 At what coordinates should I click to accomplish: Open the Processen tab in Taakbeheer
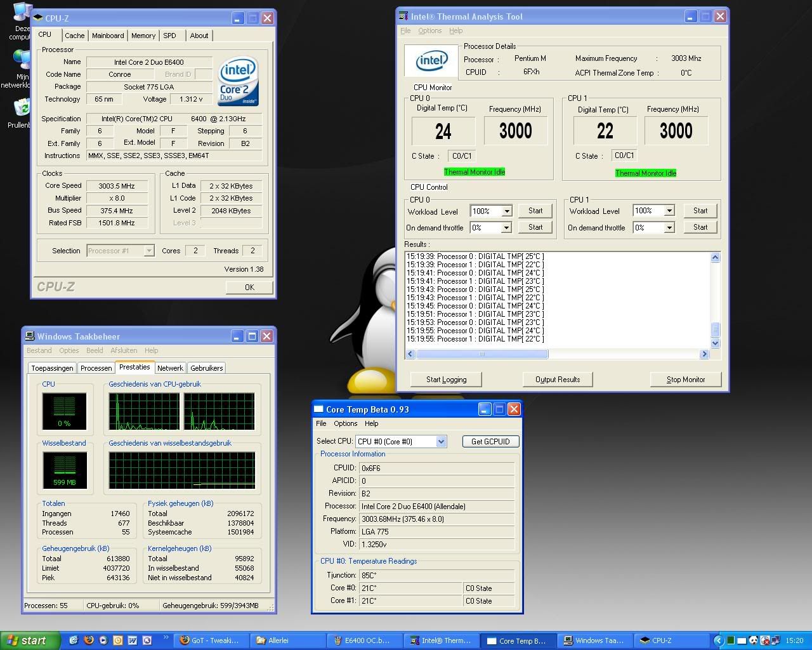(x=96, y=368)
